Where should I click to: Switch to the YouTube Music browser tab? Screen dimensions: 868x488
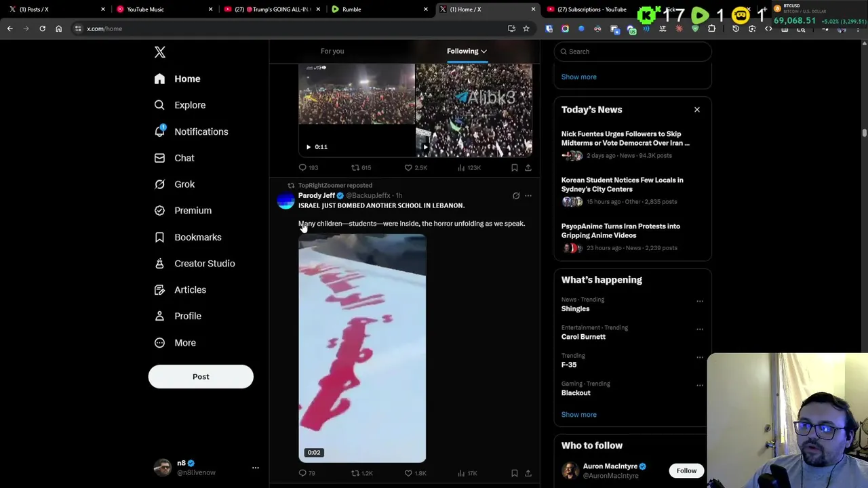coord(163,9)
